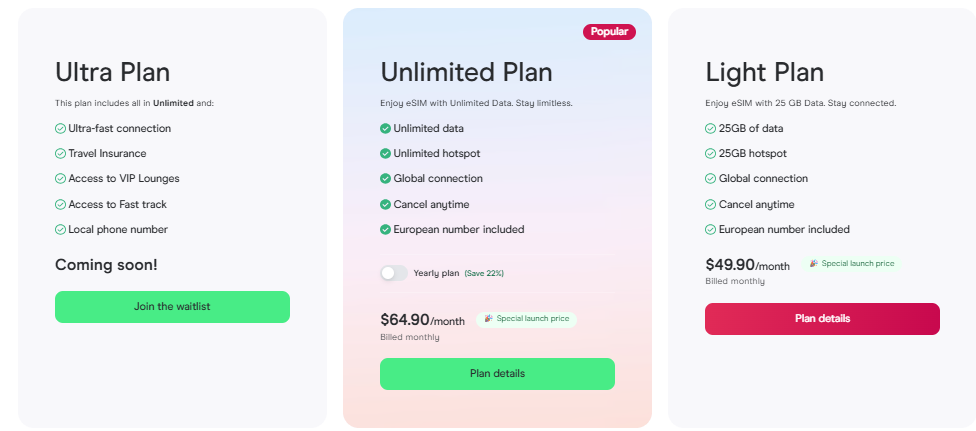Click check icon beside Local phone number
The height and width of the screenshot is (431, 976).
pyautogui.click(x=60, y=229)
